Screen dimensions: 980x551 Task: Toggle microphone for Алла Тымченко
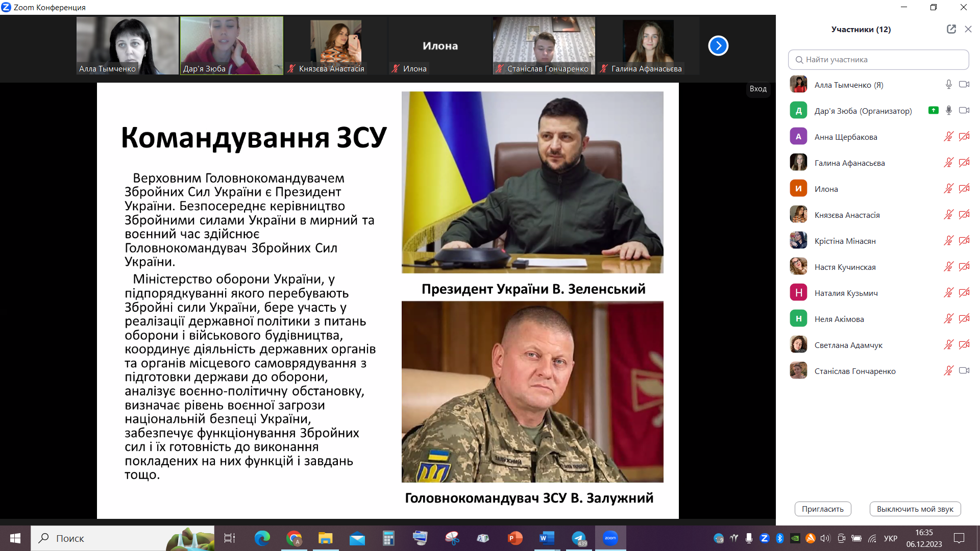coord(948,85)
